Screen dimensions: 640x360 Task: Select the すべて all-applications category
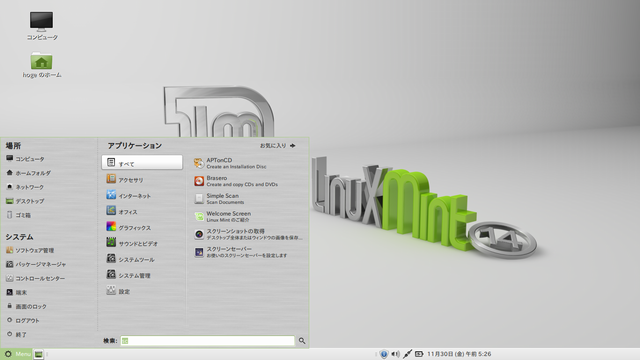142,162
